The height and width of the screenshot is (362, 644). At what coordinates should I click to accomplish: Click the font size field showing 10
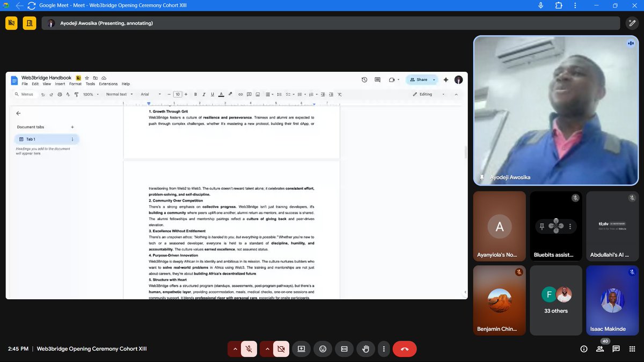tap(178, 94)
